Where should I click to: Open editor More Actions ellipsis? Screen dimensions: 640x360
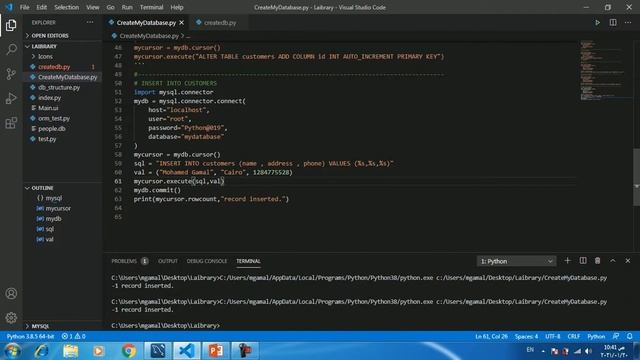point(628,22)
